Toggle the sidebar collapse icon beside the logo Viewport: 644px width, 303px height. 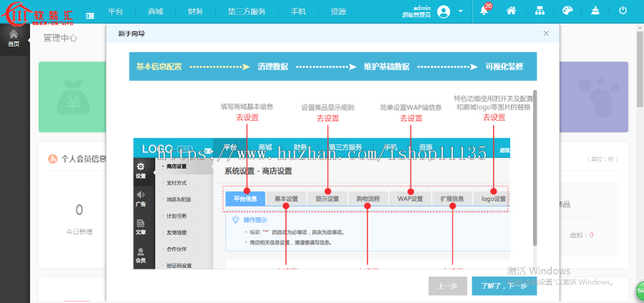(90, 12)
